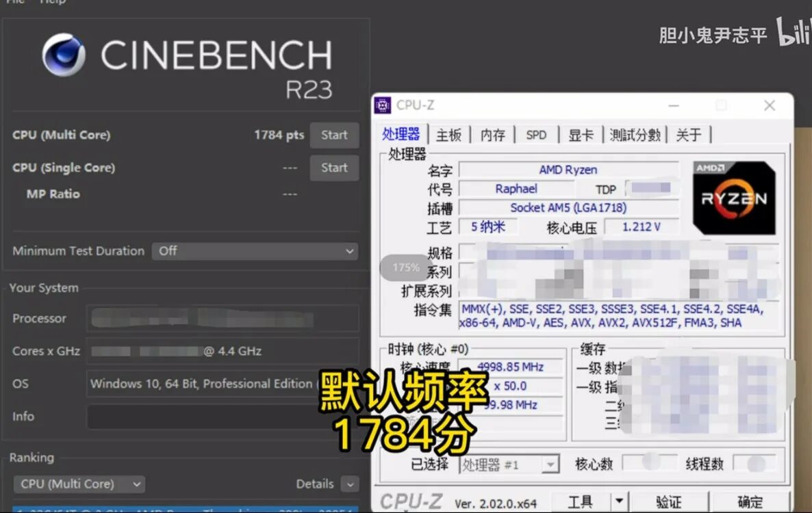Click the 验证 button in CPU-Z
Viewport: 812px width, 513px height.
(668, 501)
